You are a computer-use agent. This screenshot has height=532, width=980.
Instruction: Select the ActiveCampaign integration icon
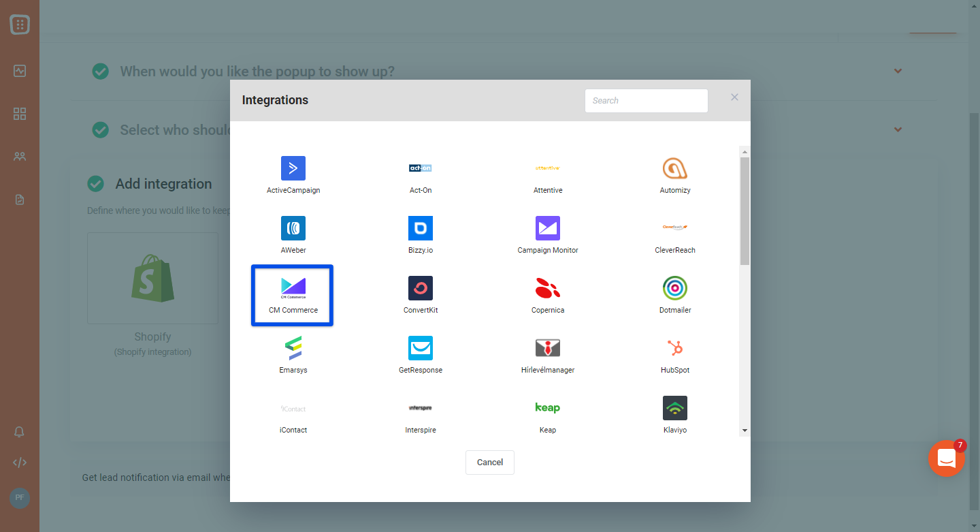coord(293,168)
